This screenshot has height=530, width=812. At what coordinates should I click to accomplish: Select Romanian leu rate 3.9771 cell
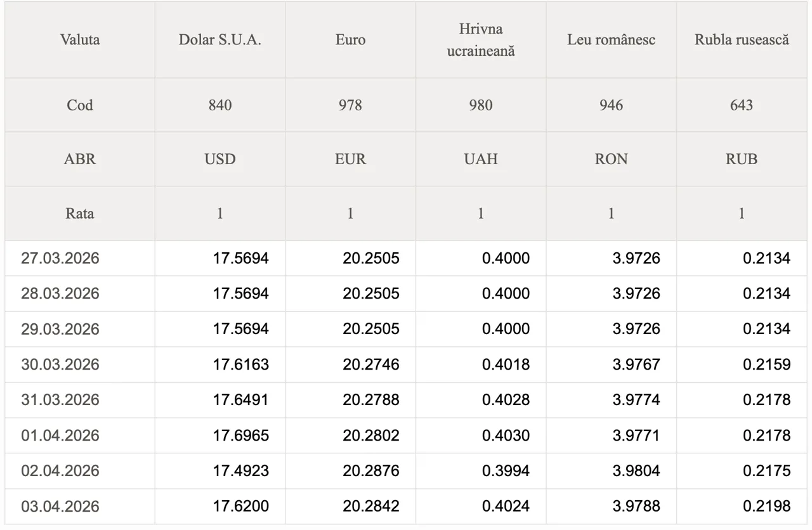click(636, 436)
